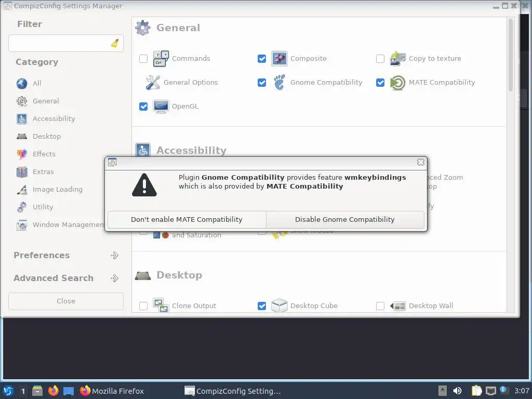The height and width of the screenshot is (399, 532).
Task: Click the show desktop taskbar icon
Action: click(69, 391)
